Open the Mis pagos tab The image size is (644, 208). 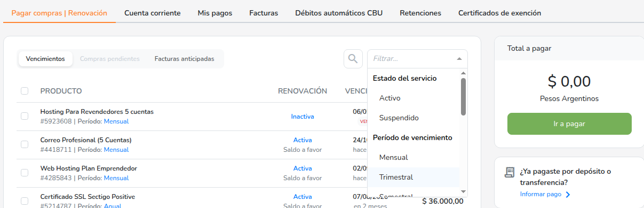click(x=215, y=13)
